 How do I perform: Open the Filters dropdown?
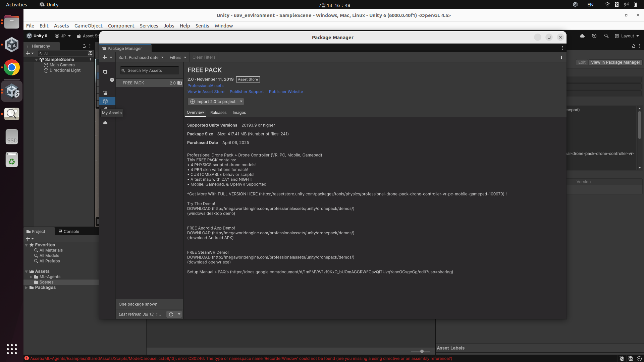(178, 57)
